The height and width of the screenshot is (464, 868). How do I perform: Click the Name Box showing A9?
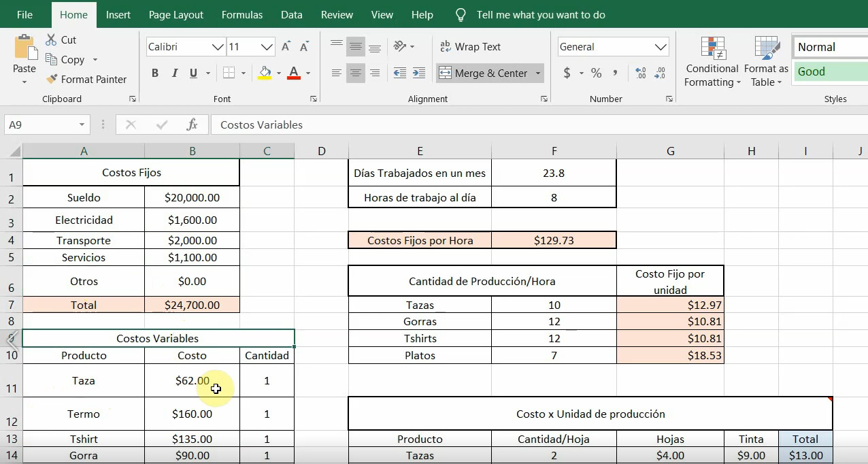41,125
